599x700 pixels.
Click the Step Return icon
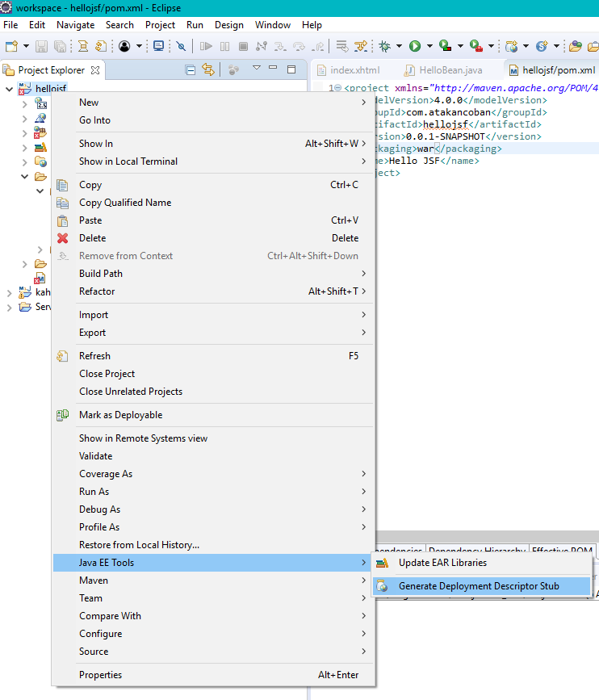318,46
